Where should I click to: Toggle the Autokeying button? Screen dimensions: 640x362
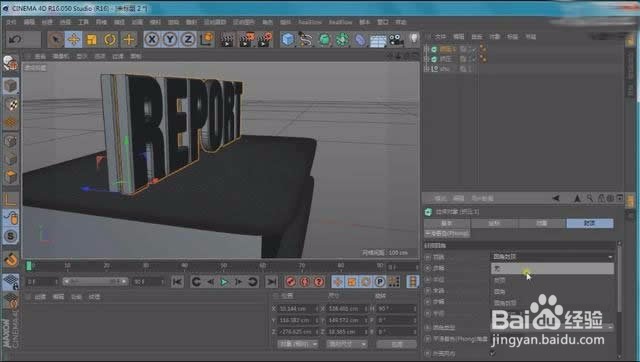coord(304,282)
